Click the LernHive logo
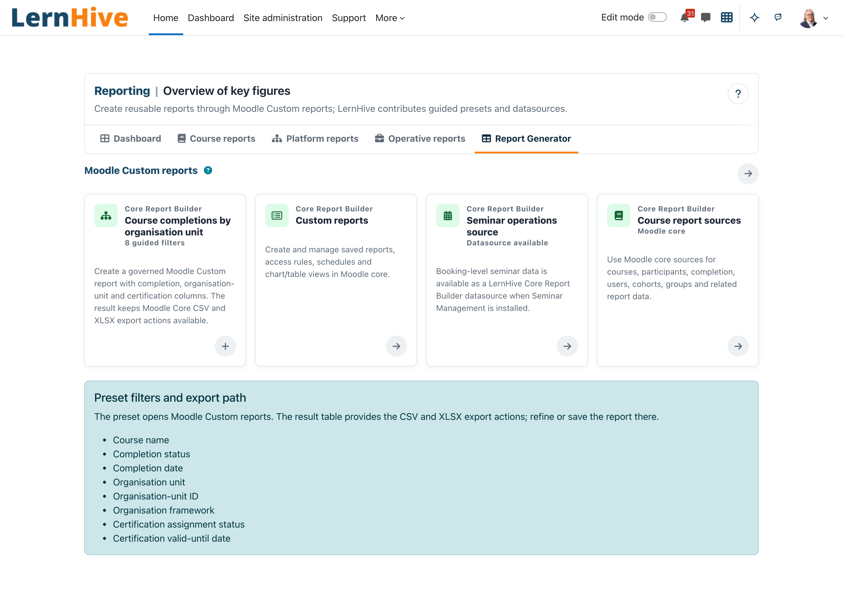The height and width of the screenshot is (616, 843). click(70, 17)
